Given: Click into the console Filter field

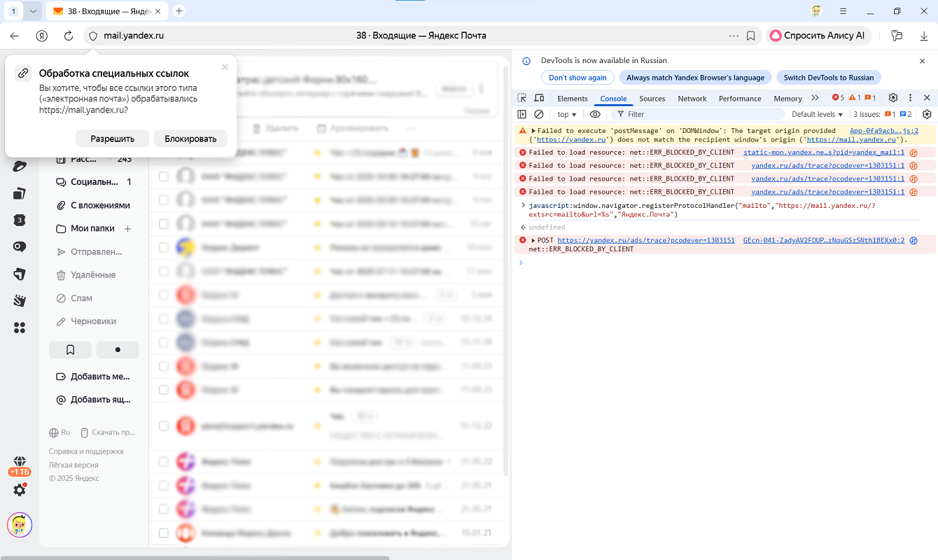Looking at the screenshot, I should tap(700, 114).
